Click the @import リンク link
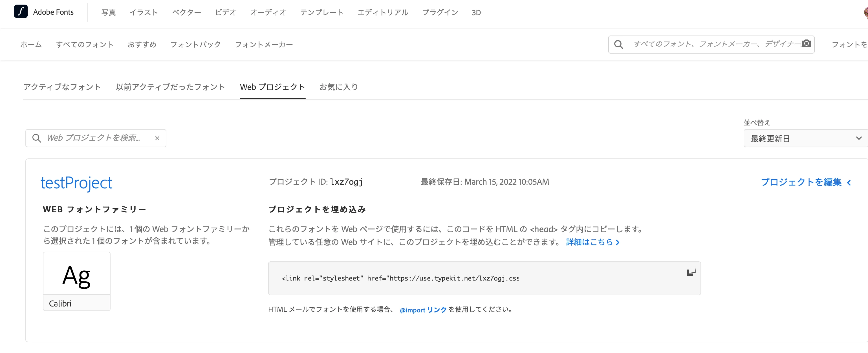The width and height of the screenshot is (868, 353). 423,310
